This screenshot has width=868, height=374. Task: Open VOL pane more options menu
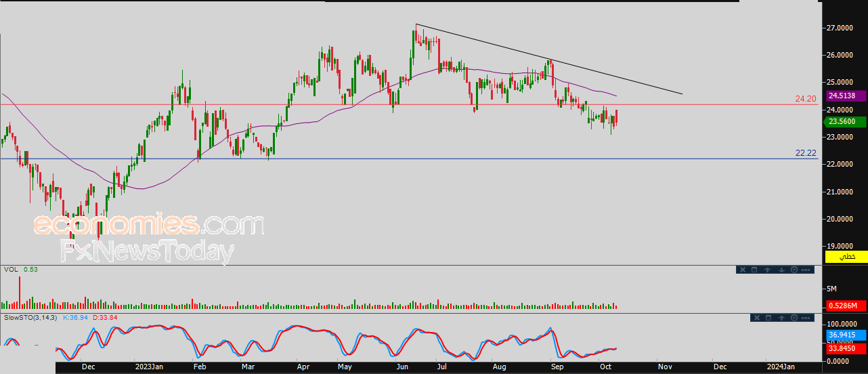(x=806, y=270)
